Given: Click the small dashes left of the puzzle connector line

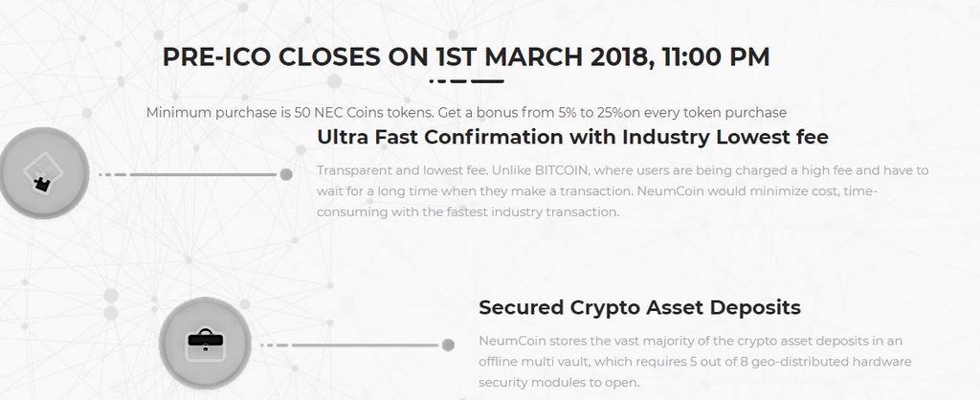Looking at the screenshot, I should coord(113,174).
